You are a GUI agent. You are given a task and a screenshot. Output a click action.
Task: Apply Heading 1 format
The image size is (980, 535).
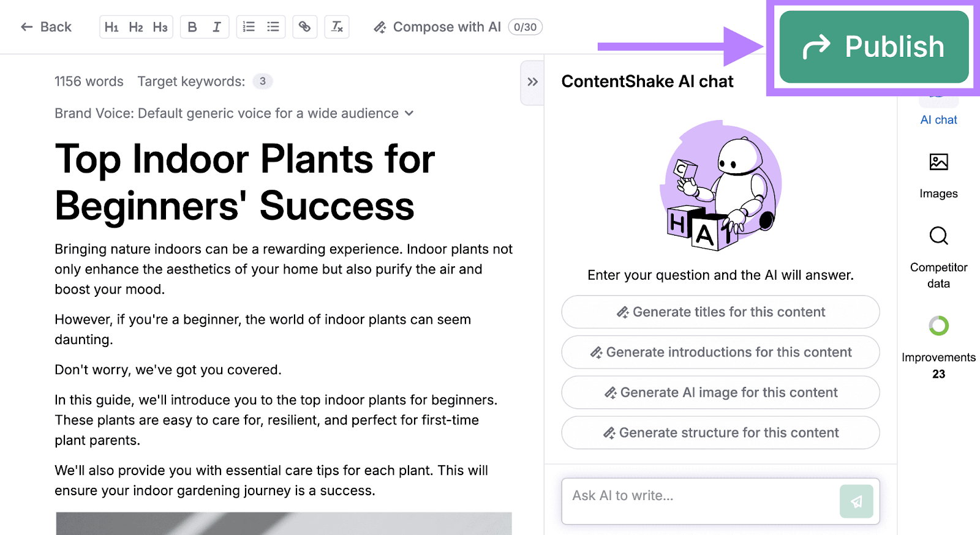(x=111, y=27)
